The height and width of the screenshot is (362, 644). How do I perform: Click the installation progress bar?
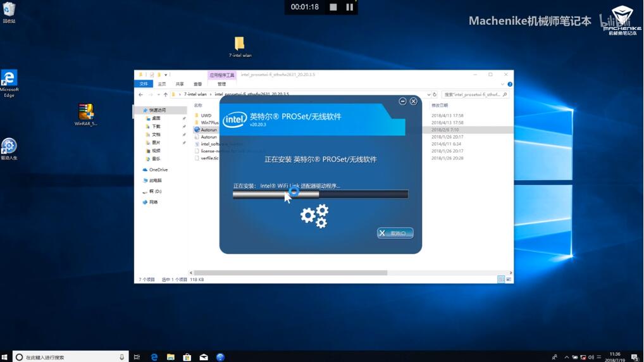click(x=320, y=194)
